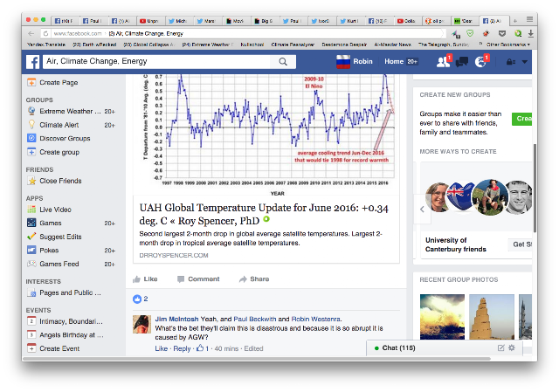The width and height of the screenshot is (559, 392).
Task: Click the search magnifier button
Action: point(283,62)
